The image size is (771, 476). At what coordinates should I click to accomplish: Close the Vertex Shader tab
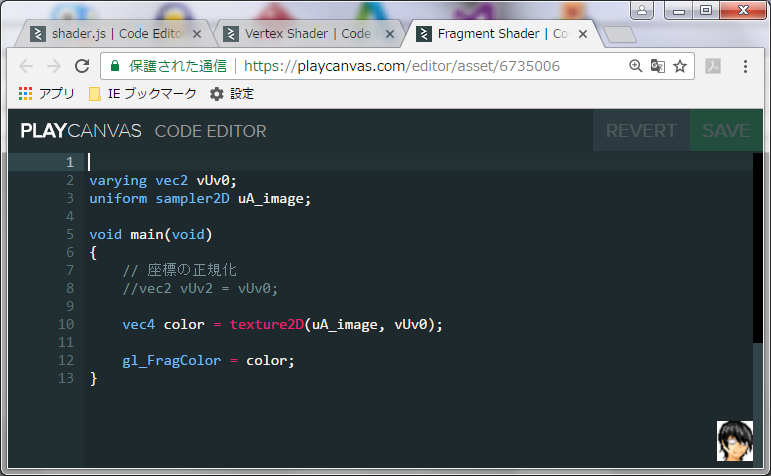(389, 34)
